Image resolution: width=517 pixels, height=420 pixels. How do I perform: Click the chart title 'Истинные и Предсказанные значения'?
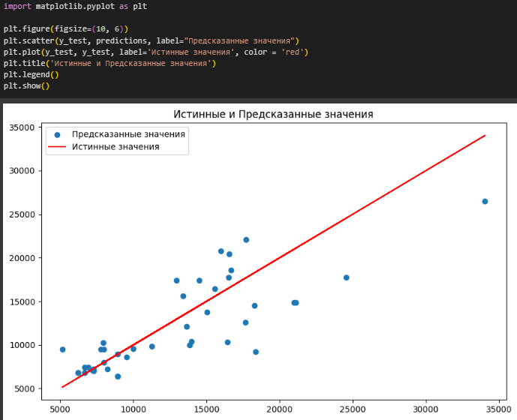(273, 115)
